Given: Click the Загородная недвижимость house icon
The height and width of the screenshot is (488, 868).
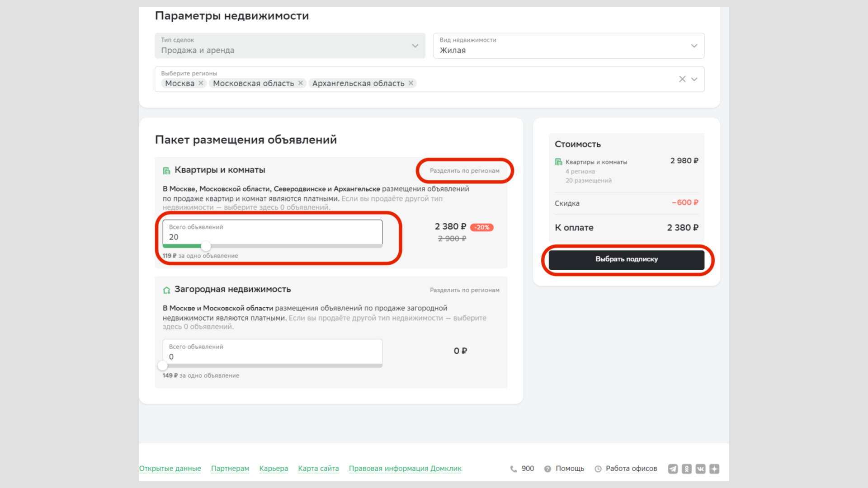Looking at the screenshot, I should (x=166, y=290).
